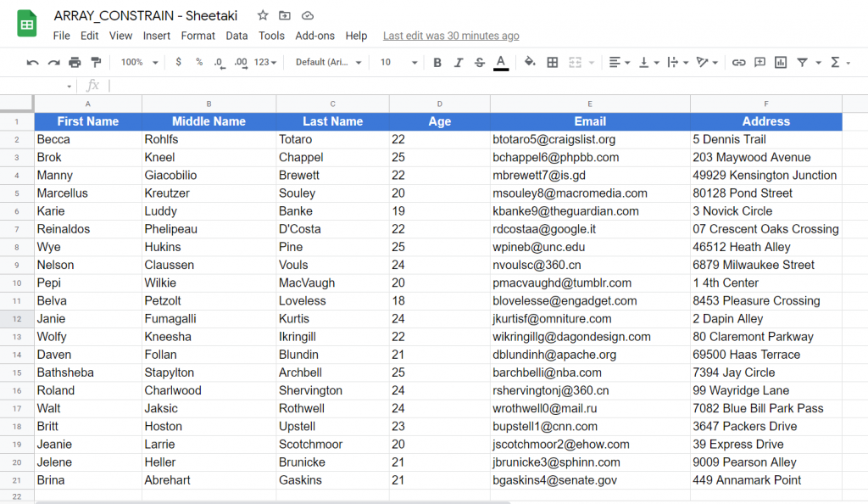
Task: Select cell A1 containing First Name
Action: coord(87,121)
